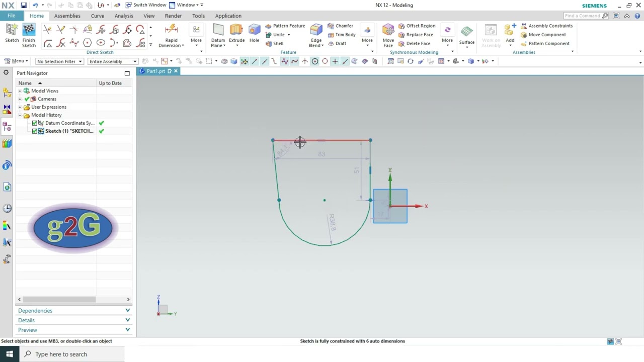Click the Surface tool icon

(466, 31)
